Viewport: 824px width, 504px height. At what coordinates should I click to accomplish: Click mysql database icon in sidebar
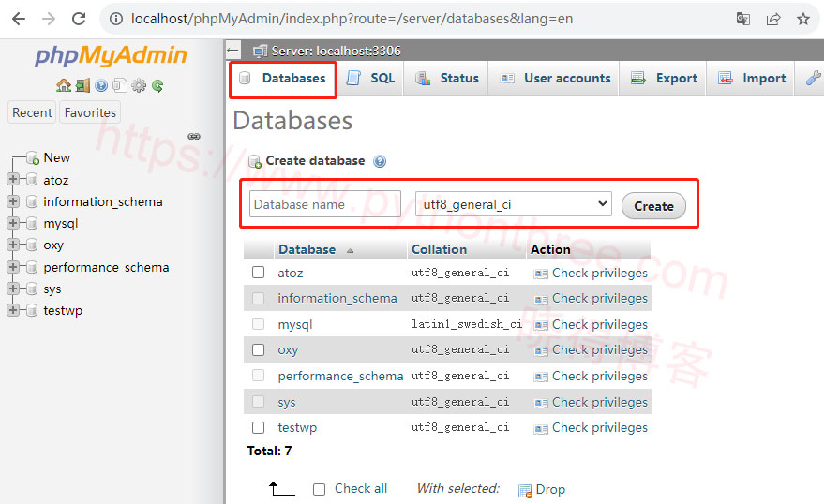[32, 223]
